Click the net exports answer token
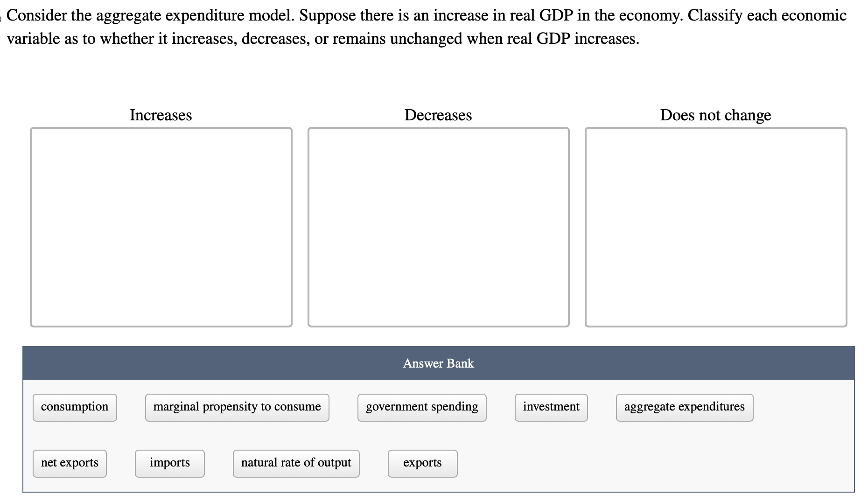Image resolution: width=868 pixels, height=501 pixels. 69,463
